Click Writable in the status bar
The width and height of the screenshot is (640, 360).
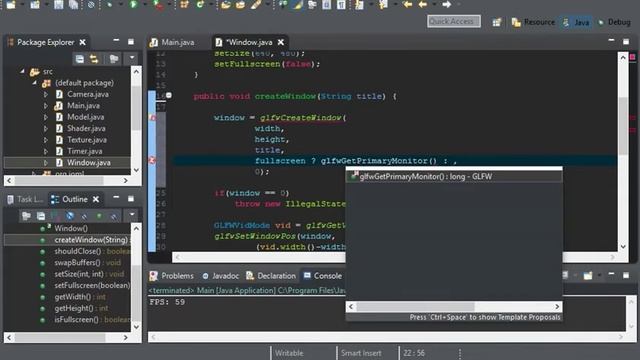coord(289,353)
